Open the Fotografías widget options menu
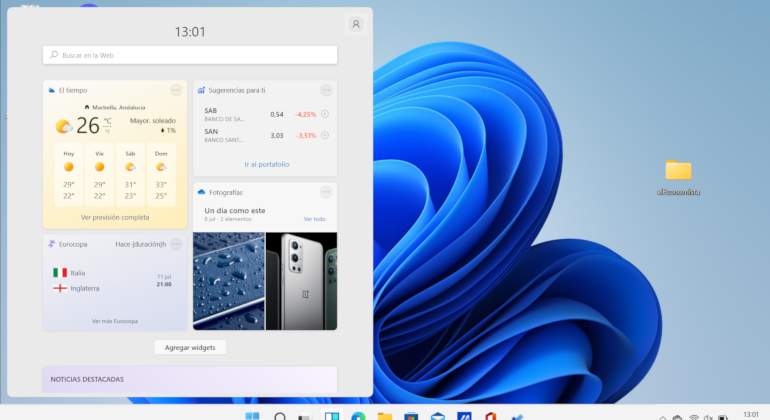The height and width of the screenshot is (420, 770). coord(326,192)
